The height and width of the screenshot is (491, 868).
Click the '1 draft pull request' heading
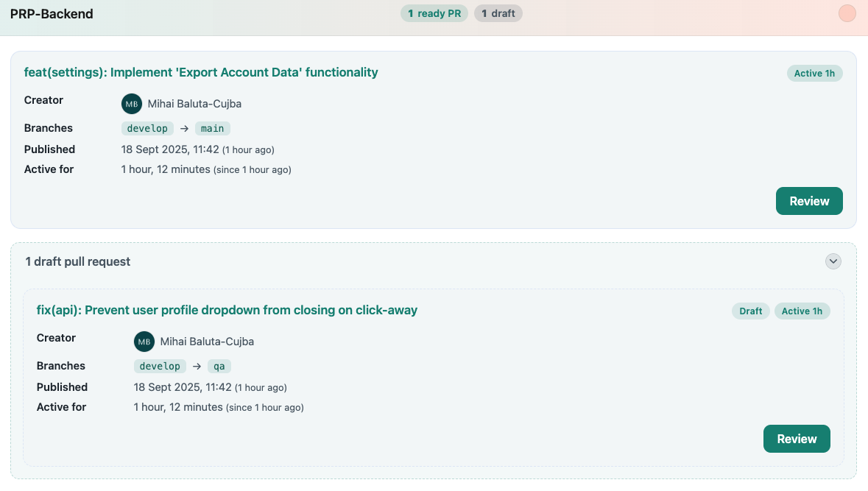point(78,261)
